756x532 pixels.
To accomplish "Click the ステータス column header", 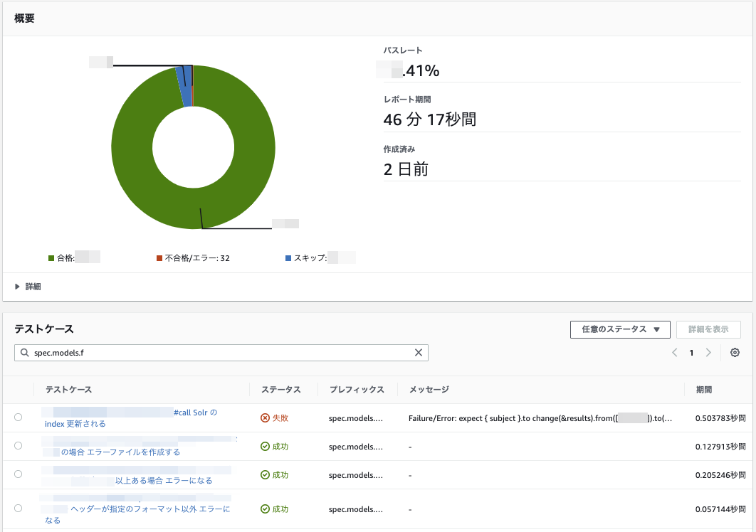I will 280,389.
